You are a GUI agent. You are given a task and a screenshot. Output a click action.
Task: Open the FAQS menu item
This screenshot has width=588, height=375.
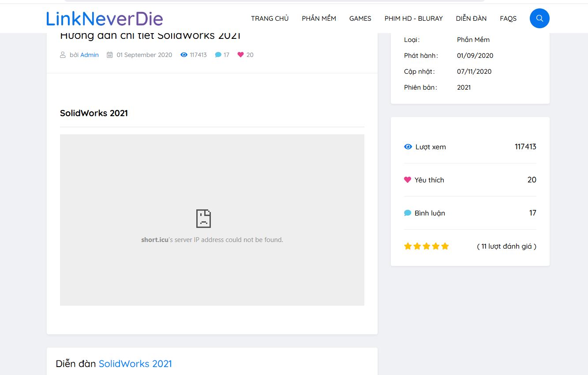click(x=508, y=19)
